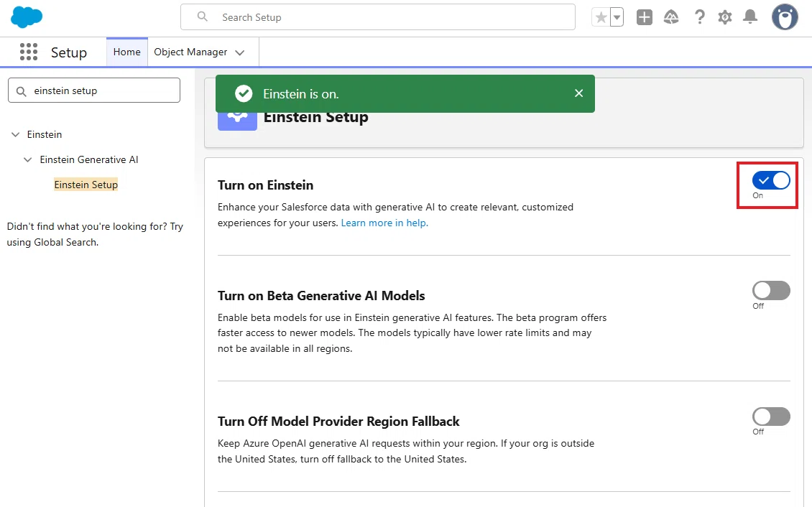The width and height of the screenshot is (812, 507).
Task: Open the Learn more in help link
Action: point(384,223)
